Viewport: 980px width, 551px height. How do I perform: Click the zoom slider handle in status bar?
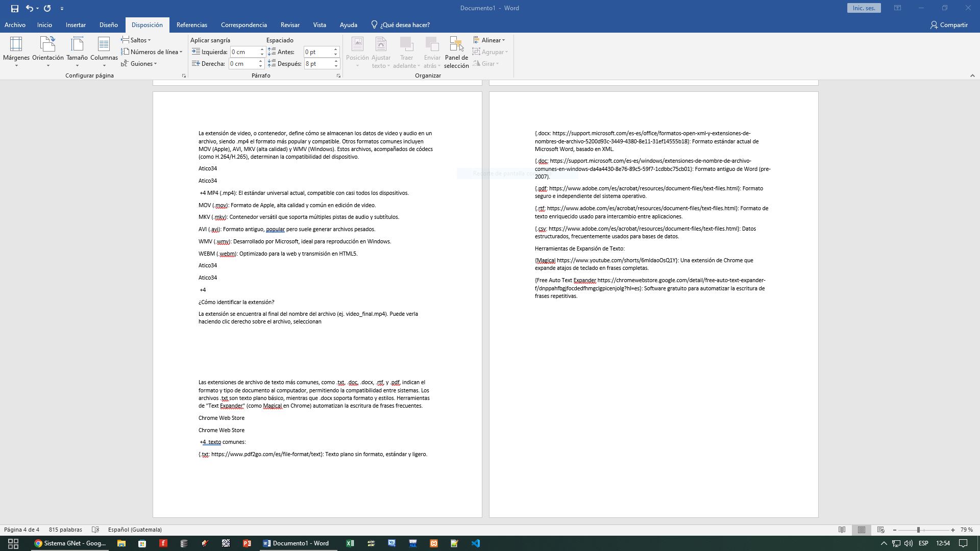tap(918, 530)
